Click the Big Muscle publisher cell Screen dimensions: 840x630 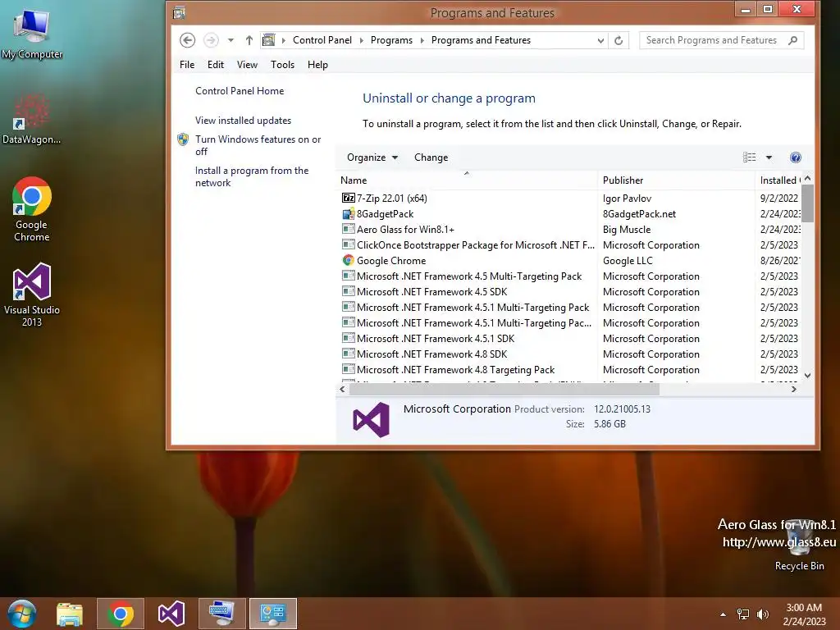coord(627,230)
